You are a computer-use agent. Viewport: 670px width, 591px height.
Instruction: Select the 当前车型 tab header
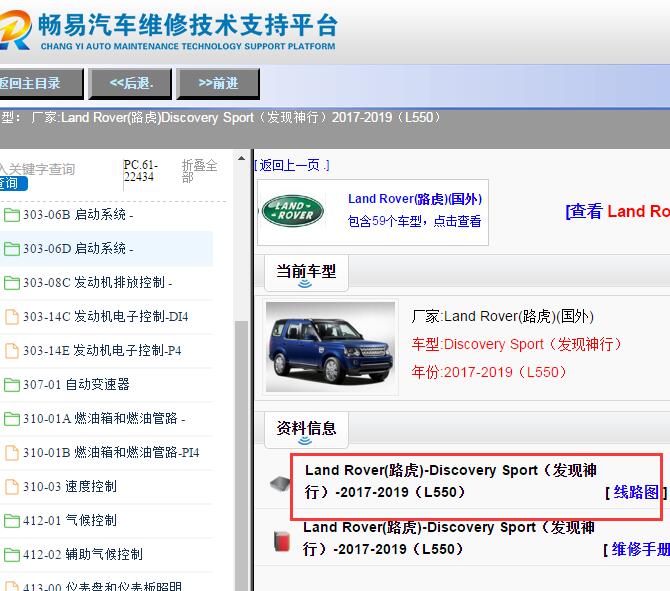pyautogui.click(x=306, y=273)
